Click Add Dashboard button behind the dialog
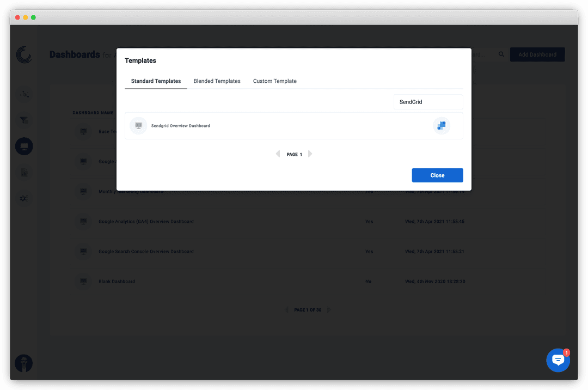Viewport: 588px width, 390px height. (x=537, y=54)
